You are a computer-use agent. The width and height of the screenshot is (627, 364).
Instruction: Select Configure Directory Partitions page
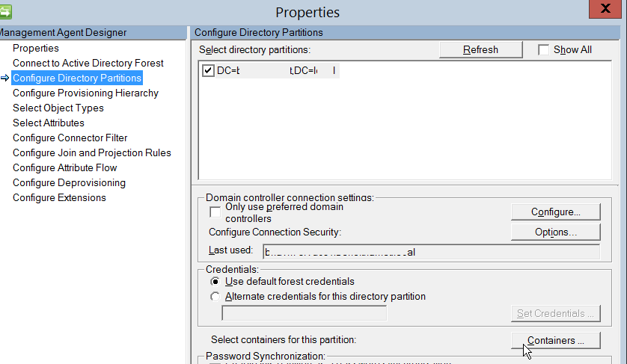[76, 78]
